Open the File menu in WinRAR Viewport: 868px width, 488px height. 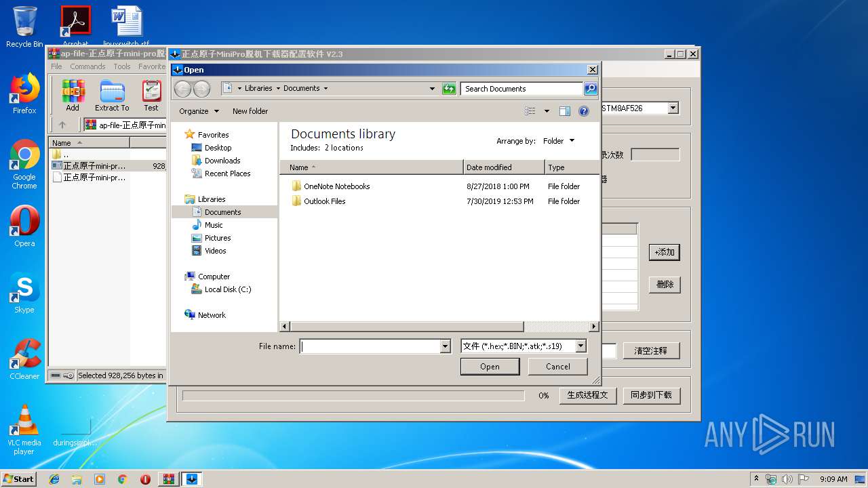point(56,66)
